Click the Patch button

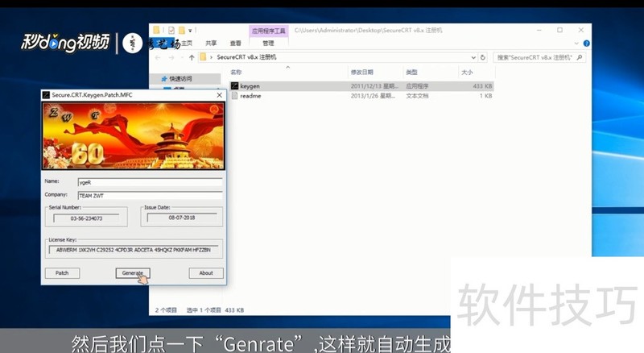tap(62, 273)
